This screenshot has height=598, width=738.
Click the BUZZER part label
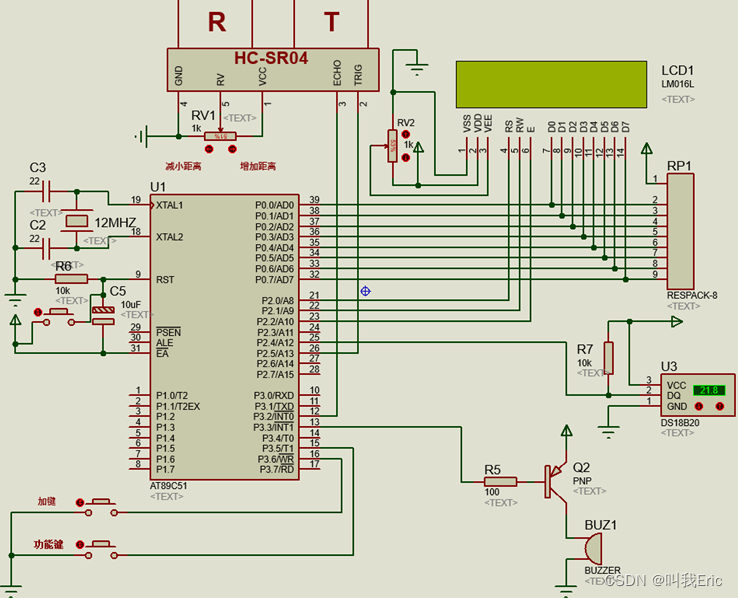coord(602,570)
